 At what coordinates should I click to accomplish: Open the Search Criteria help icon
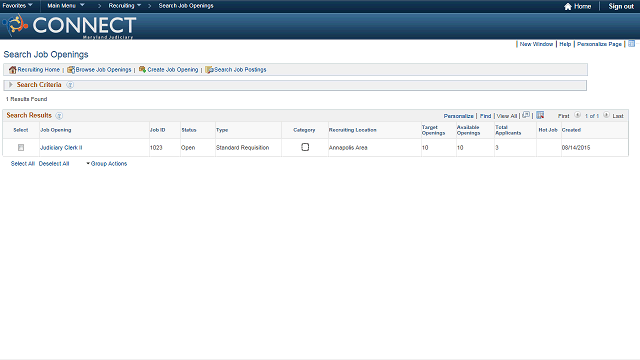point(70,85)
